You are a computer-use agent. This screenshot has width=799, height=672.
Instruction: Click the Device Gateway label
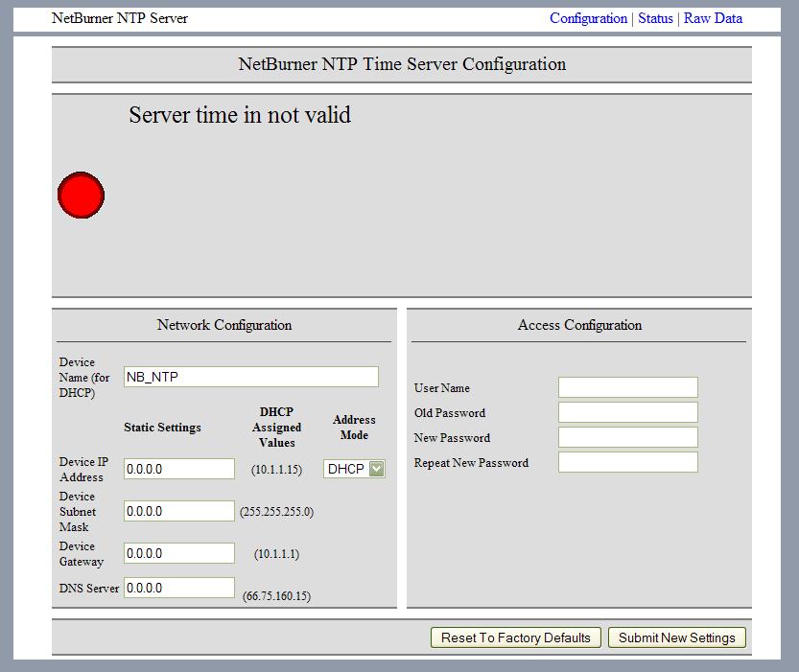(x=82, y=554)
